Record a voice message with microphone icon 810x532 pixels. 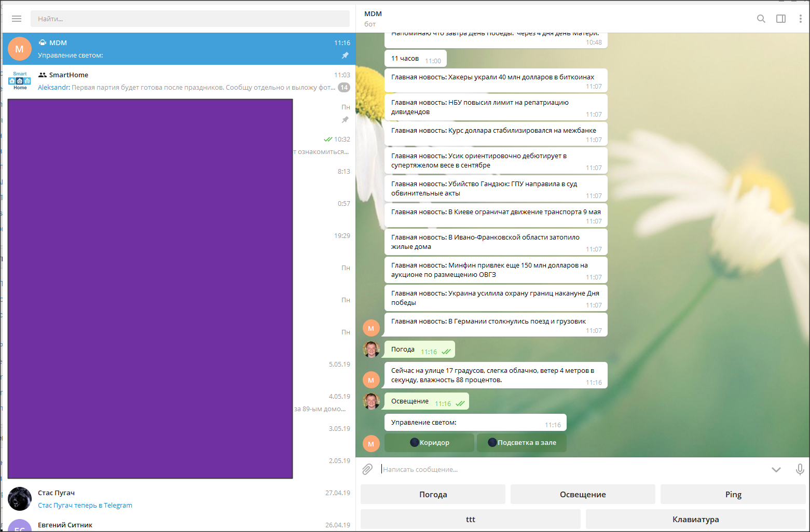pos(800,469)
